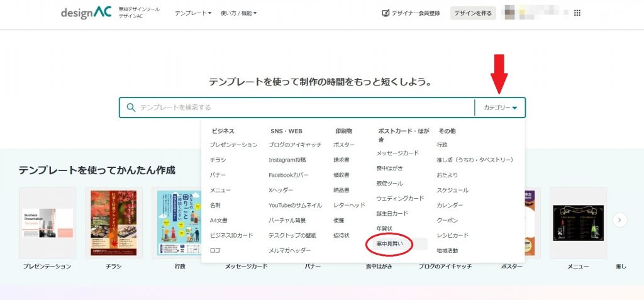
Task: Select A4文書 category
Action: click(x=218, y=220)
